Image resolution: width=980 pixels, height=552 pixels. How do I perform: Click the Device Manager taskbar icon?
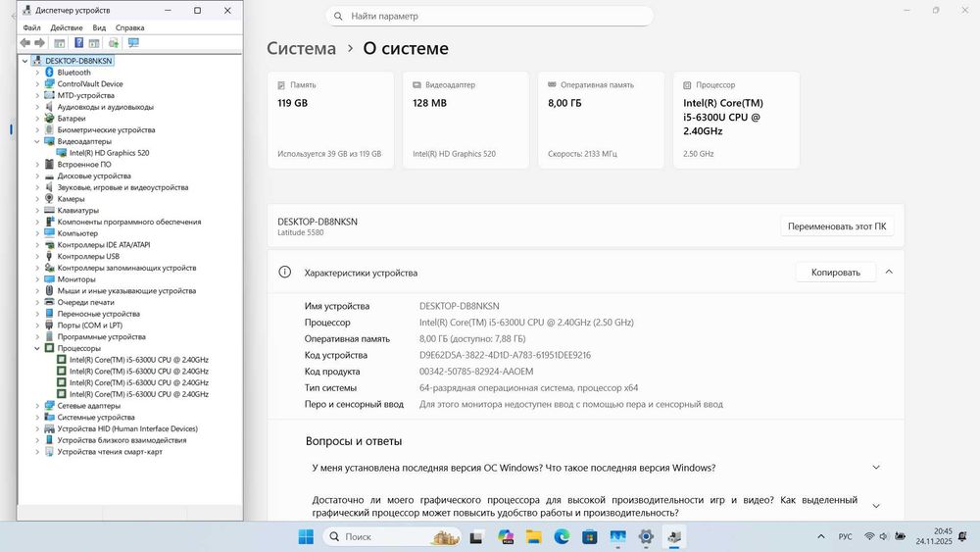coord(674,536)
